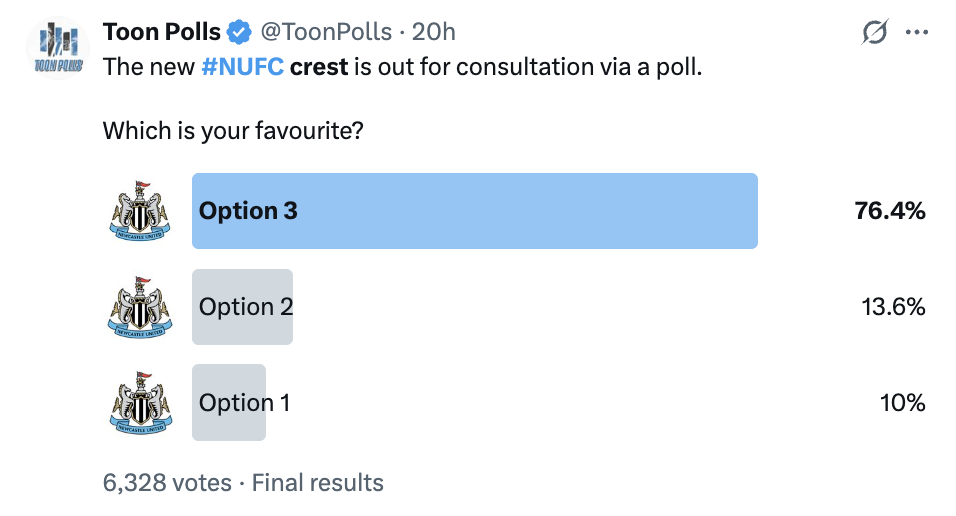Select the Option 3 blue poll bar
The image size is (956, 516).
click(x=475, y=211)
